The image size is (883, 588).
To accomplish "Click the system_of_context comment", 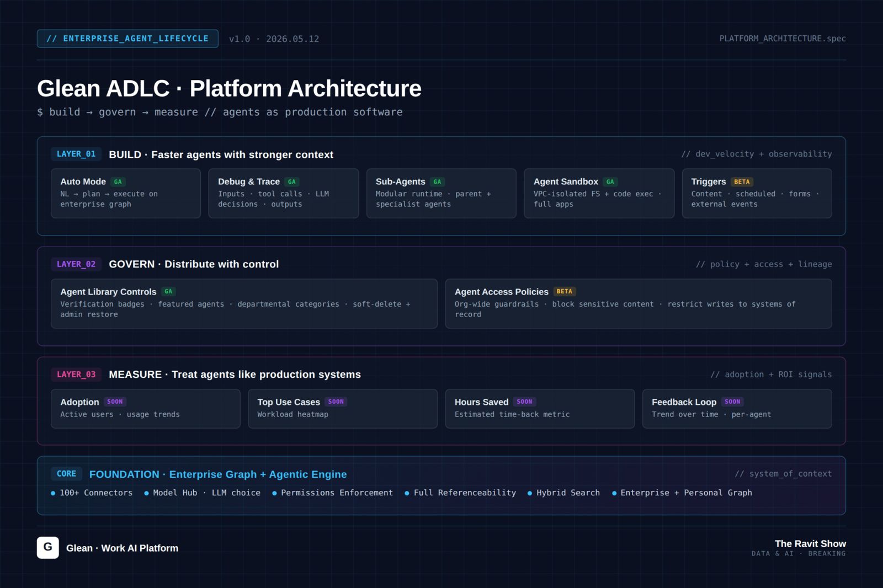I will (783, 474).
